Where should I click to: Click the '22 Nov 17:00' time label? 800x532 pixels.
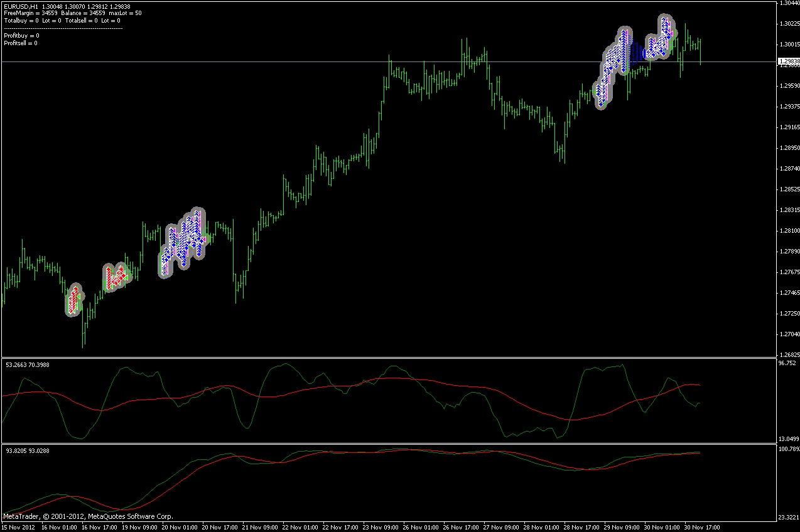[340, 528]
